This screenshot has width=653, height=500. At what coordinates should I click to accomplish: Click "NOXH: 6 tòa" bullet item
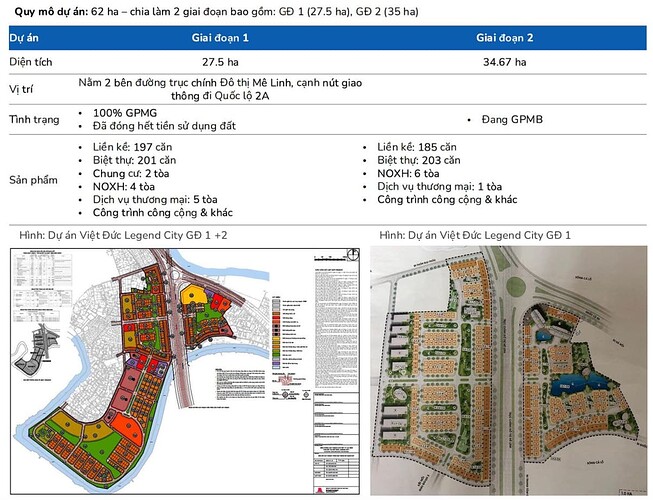pyautogui.click(x=408, y=174)
